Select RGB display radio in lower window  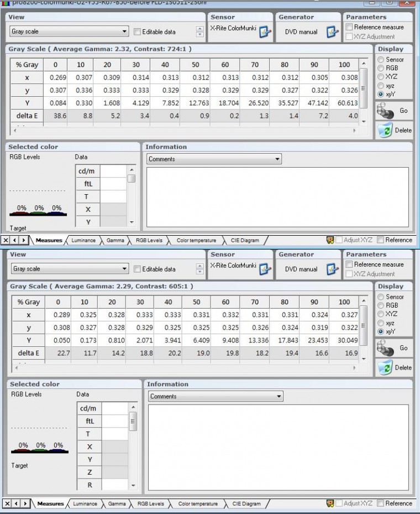(381, 305)
